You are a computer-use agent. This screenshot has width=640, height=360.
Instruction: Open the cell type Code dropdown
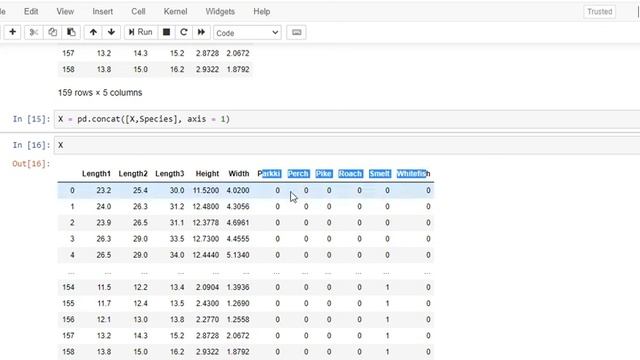pos(247,33)
